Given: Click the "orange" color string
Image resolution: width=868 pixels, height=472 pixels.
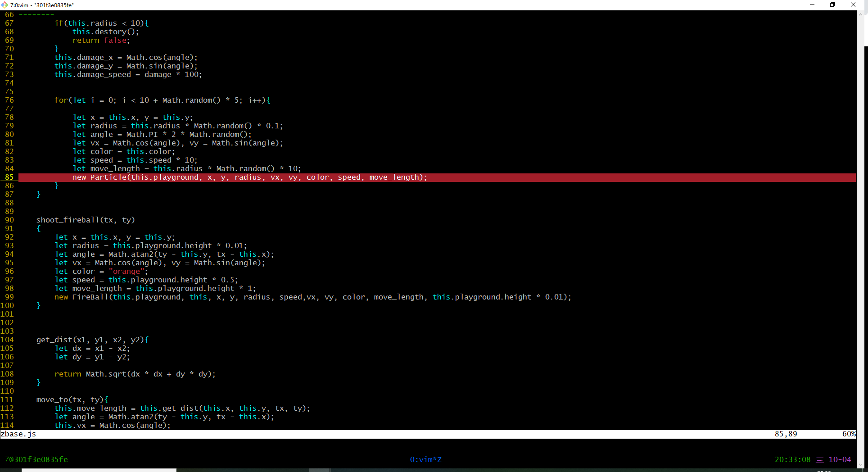Looking at the screenshot, I should click(x=126, y=271).
